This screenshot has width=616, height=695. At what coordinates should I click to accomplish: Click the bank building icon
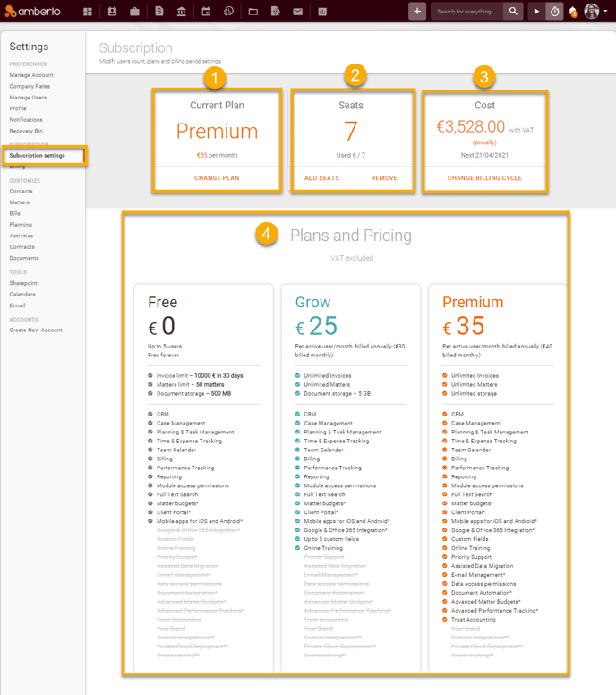(x=182, y=12)
